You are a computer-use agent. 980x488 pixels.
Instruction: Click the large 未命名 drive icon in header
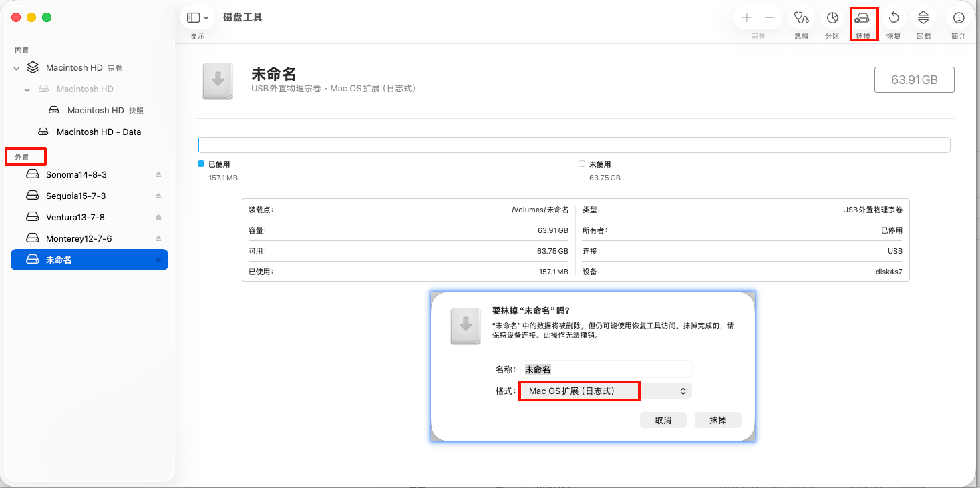[x=218, y=82]
